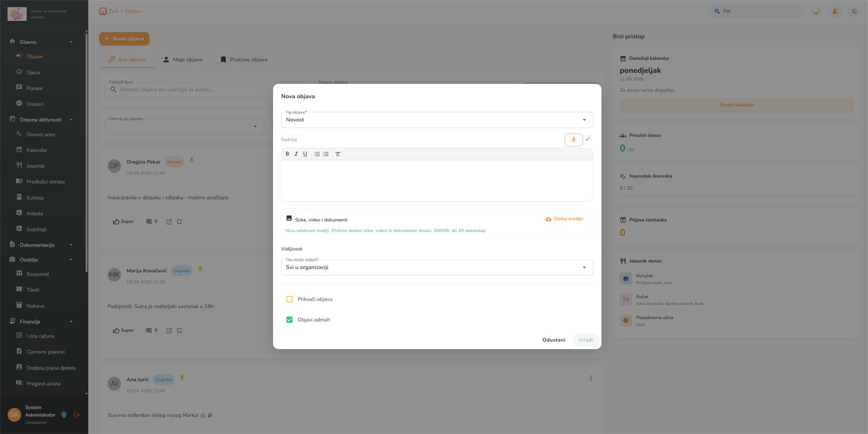
Task: Open Kuhinja in the sidebar
Action: [x=35, y=197]
